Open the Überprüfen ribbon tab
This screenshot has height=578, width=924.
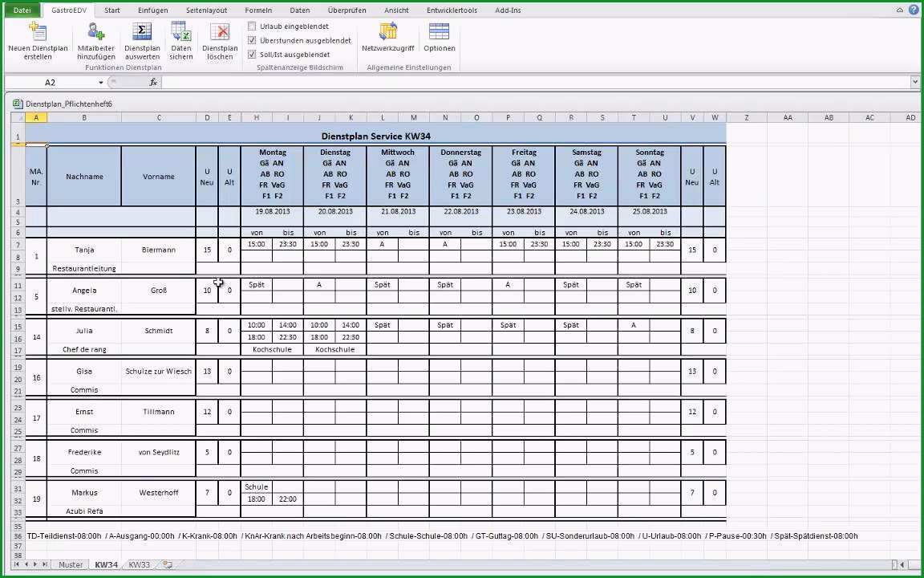click(346, 10)
